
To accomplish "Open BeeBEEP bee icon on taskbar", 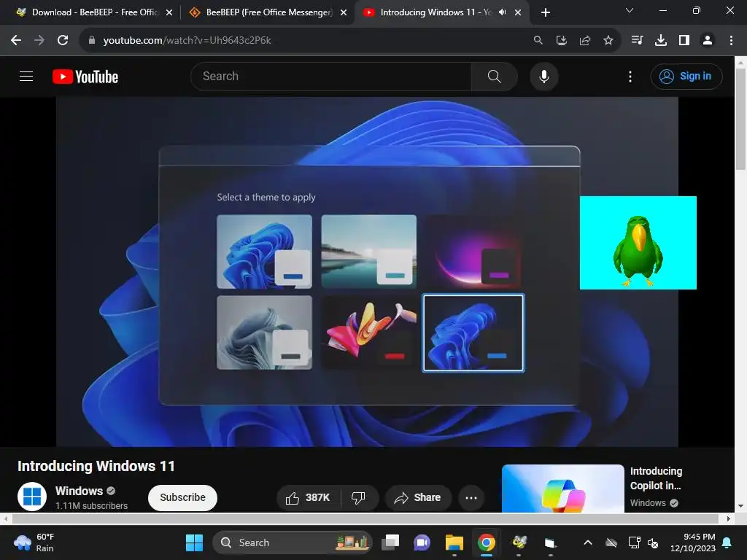I will click(519, 542).
